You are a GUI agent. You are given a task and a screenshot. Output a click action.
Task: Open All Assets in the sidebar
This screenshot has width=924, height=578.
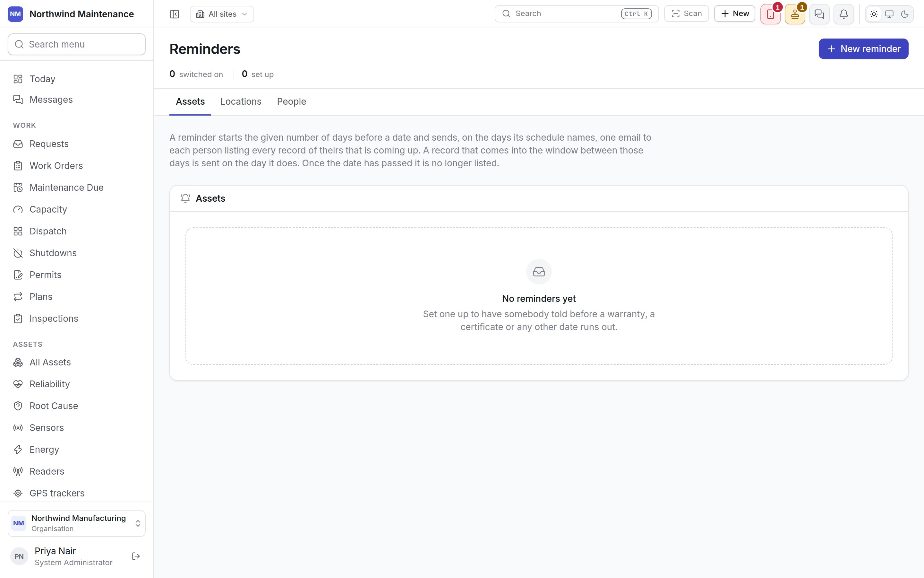click(77, 362)
